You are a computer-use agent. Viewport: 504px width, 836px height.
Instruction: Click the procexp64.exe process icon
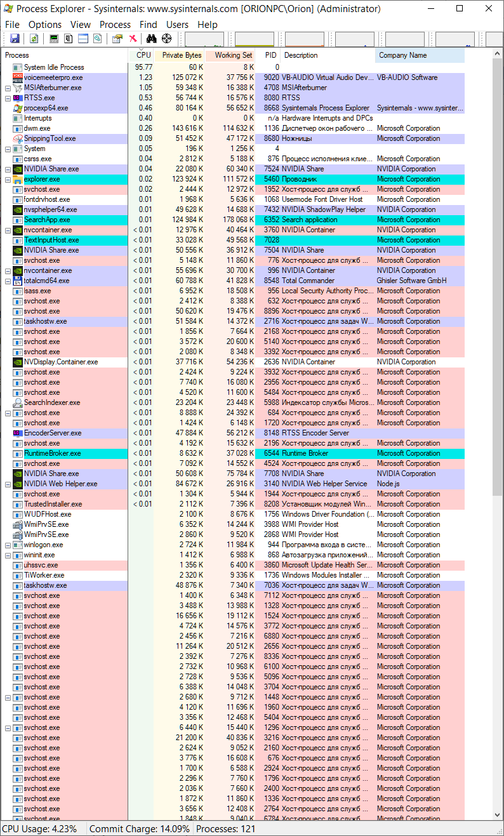click(x=18, y=108)
